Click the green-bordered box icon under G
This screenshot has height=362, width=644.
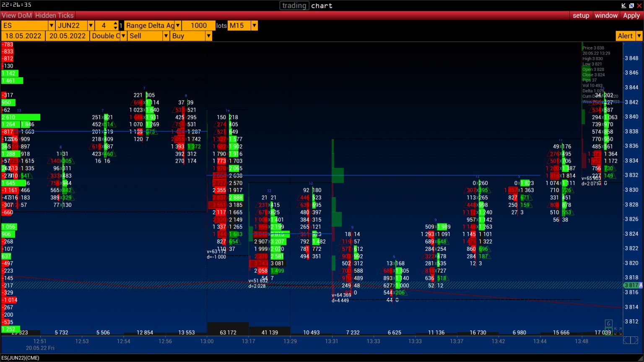[608, 331]
